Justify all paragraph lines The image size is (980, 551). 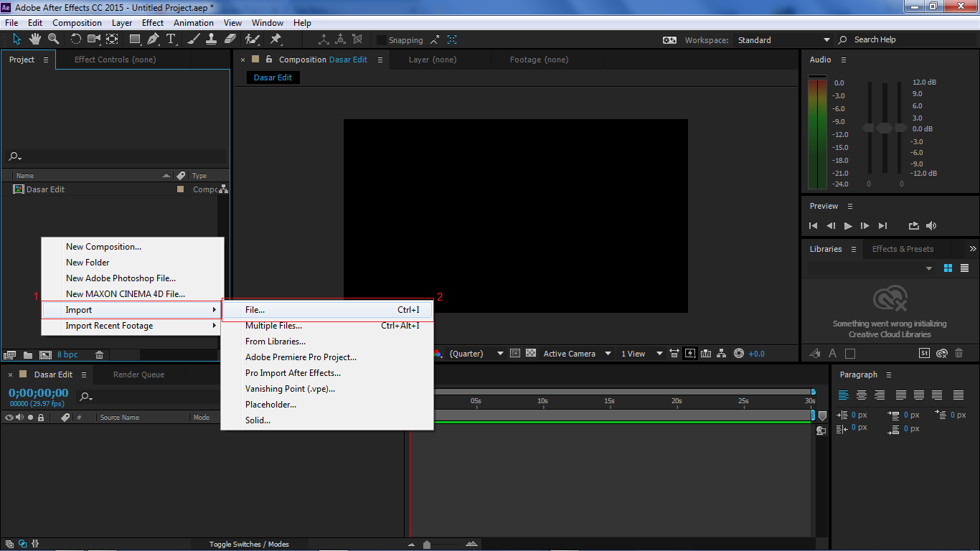[x=958, y=395]
